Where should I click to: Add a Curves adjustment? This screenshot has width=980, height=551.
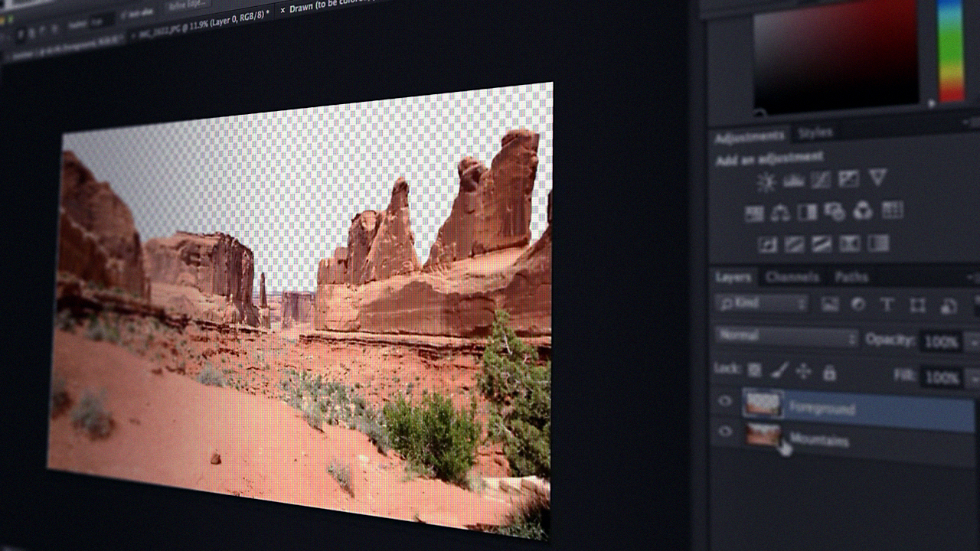point(820,180)
